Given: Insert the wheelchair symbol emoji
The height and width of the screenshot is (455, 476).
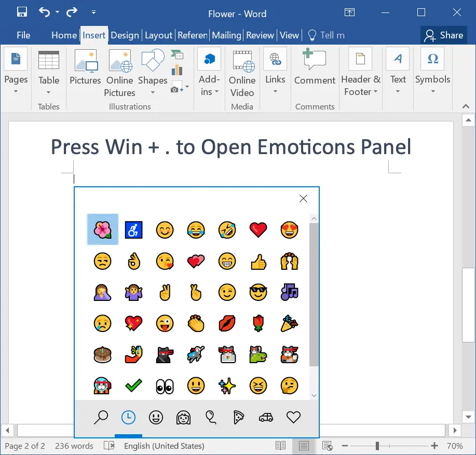Looking at the screenshot, I should pos(133,230).
